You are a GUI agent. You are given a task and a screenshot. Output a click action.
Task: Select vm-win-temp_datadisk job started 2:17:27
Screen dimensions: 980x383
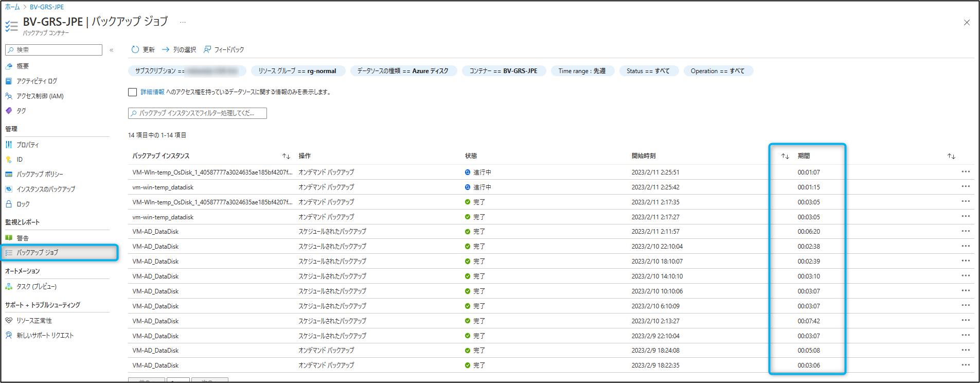163,217
